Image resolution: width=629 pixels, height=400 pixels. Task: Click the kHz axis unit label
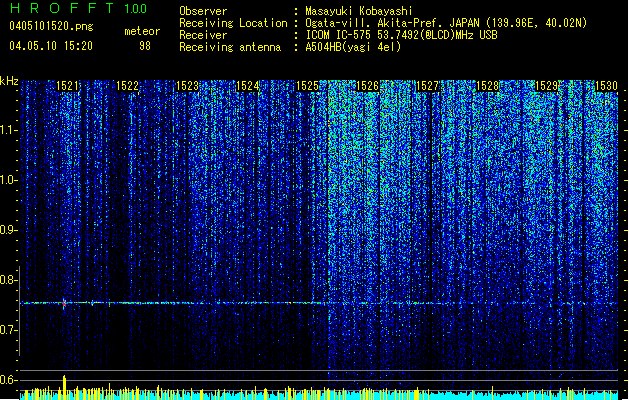click(x=9, y=81)
